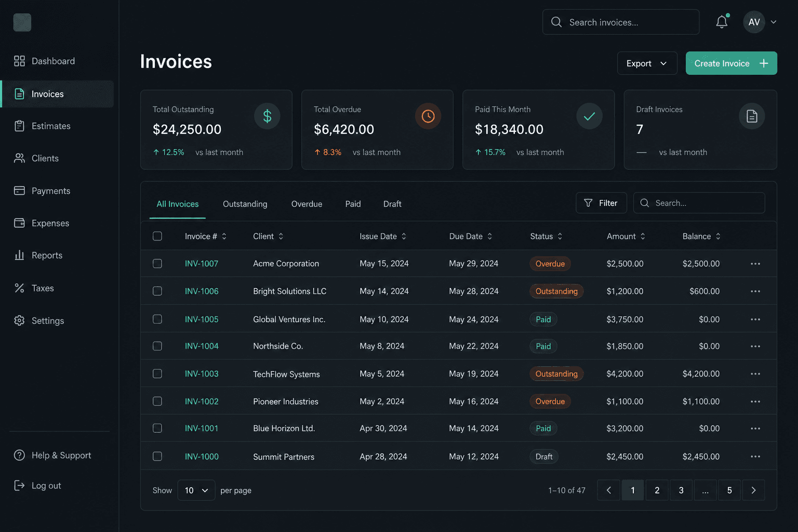Tick the select-all invoices checkbox
The width and height of the screenshot is (798, 532).
point(157,236)
